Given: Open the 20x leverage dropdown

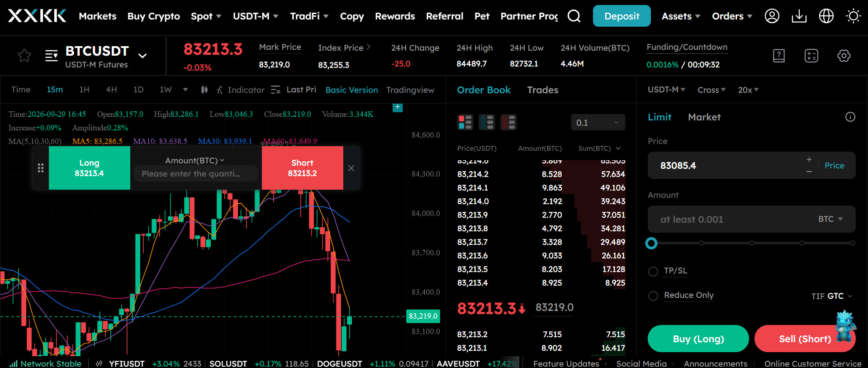Looking at the screenshot, I should [748, 90].
